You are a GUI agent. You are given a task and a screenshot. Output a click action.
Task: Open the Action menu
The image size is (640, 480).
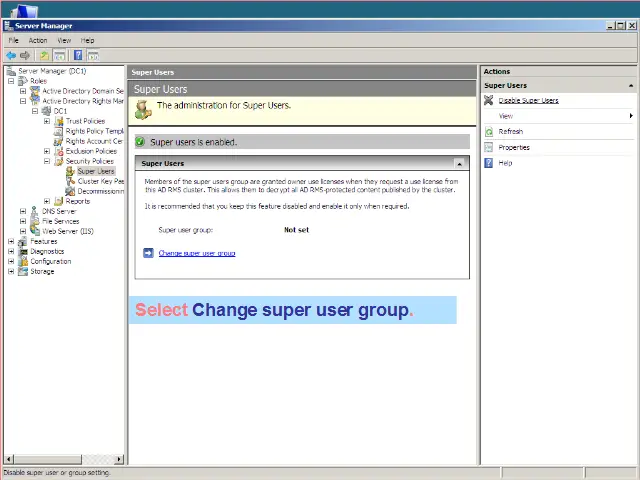coord(38,40)
